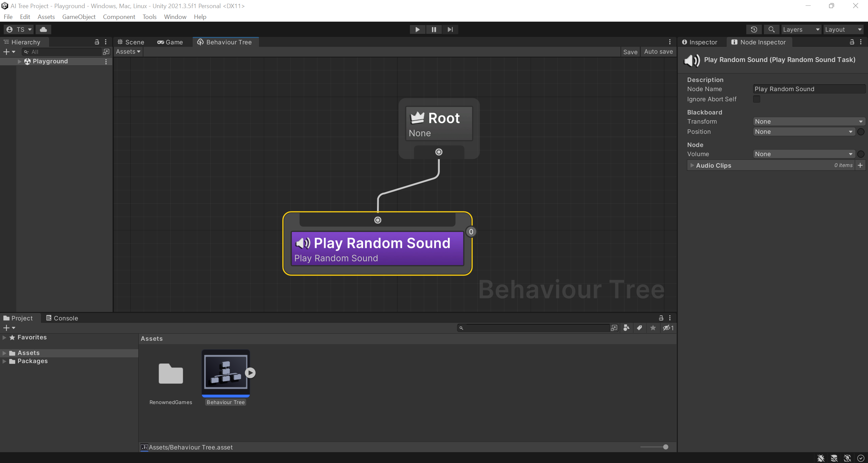Click the asset thumbnail size slider
The image size is (868, 463).
tap(665, 447)
